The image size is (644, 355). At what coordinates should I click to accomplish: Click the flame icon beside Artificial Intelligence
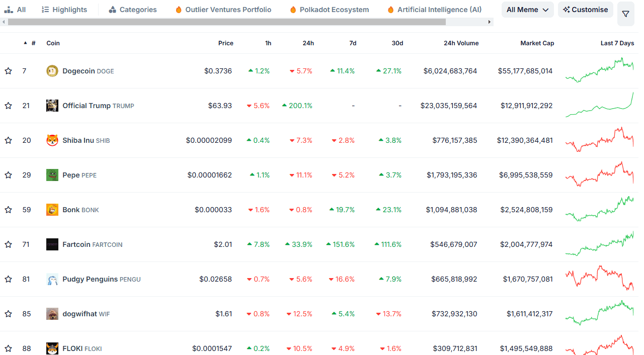[x=391, y=10]
